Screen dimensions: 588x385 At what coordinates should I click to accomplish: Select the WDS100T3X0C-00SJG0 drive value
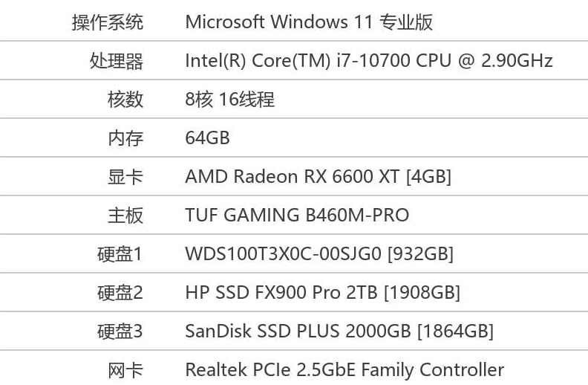319,254
